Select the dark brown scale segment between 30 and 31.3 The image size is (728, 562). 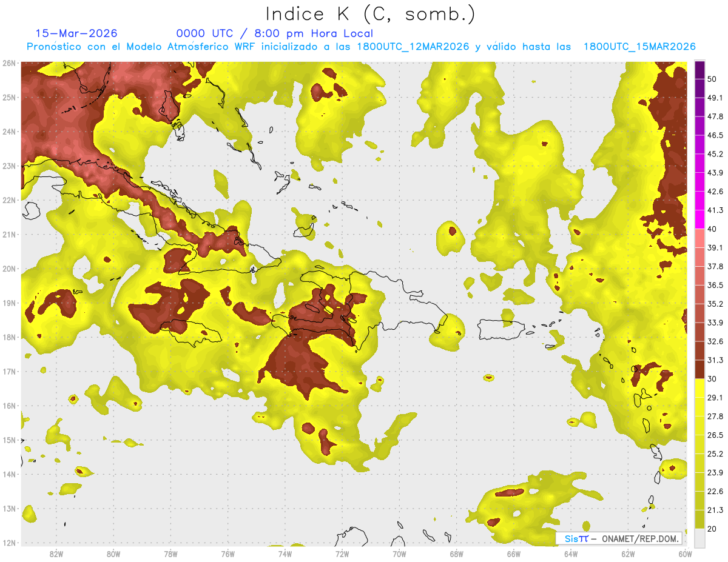tap(699, 369)
